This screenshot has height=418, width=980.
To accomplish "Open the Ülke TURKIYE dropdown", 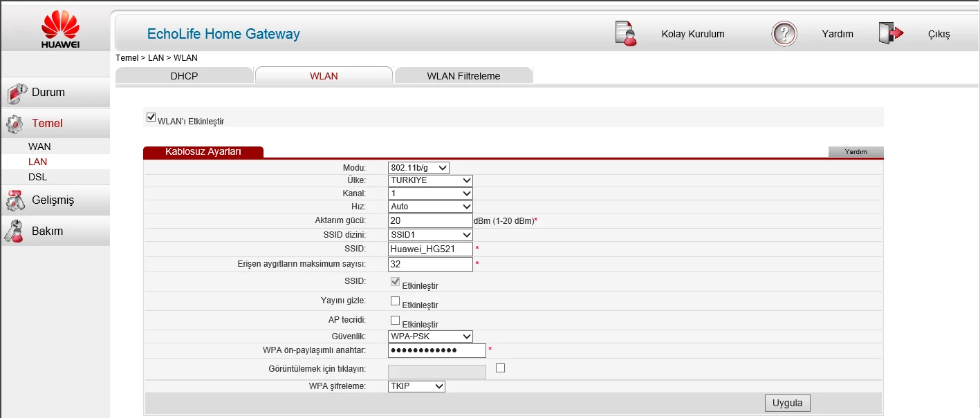I will pyautogui.click(x=430, y=180).
